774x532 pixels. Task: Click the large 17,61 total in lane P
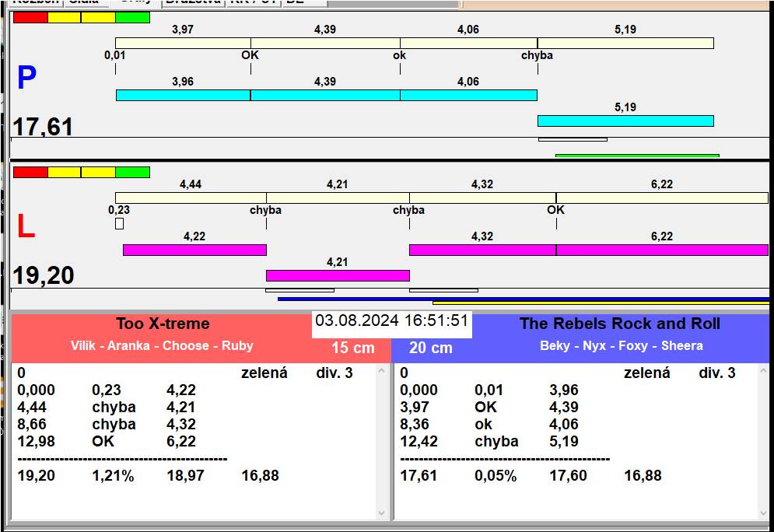43,126
